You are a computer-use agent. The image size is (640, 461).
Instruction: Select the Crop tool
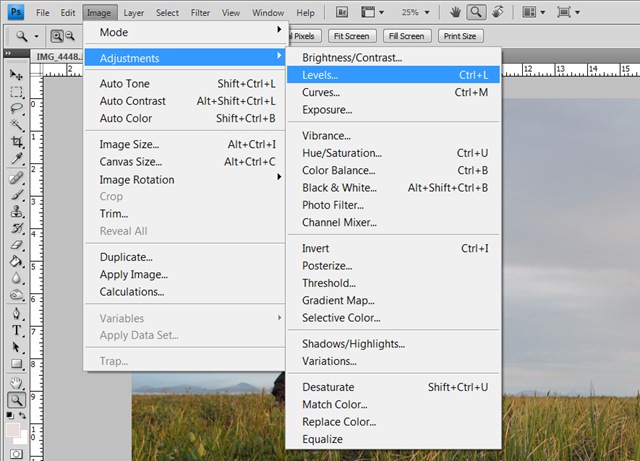coord(16,142)
